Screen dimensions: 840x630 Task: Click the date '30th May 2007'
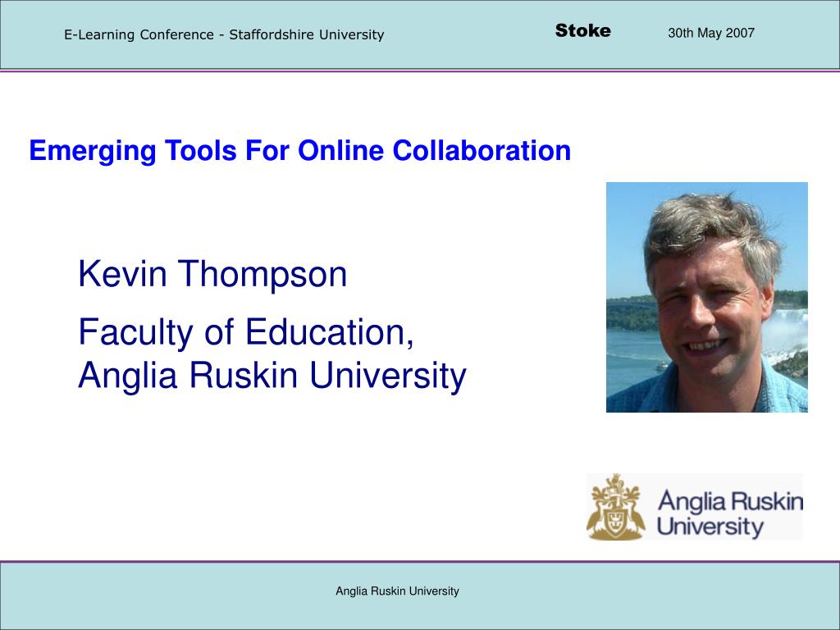coord(711,33)
